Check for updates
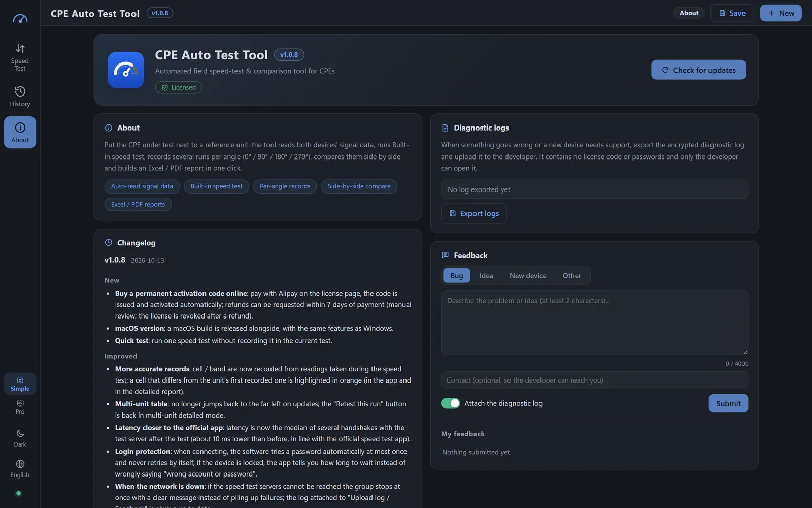Screen dimensions: 812x508 698,70
